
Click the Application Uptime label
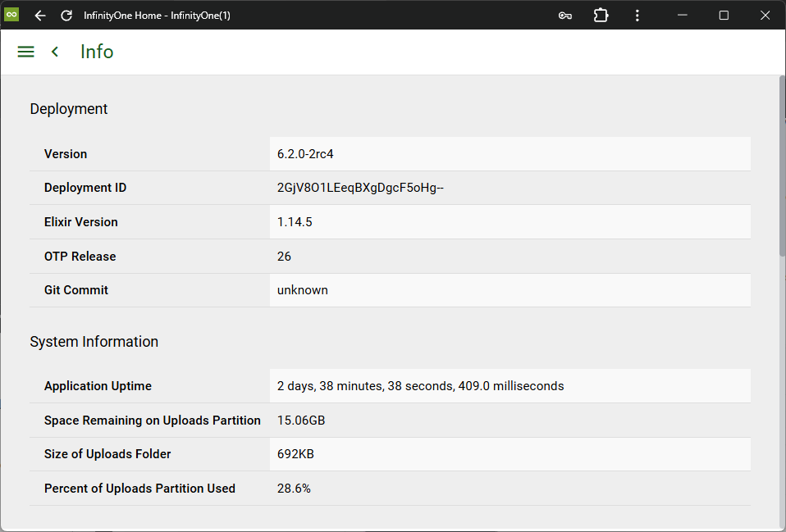pyautogui.click(x=98, y=386)
